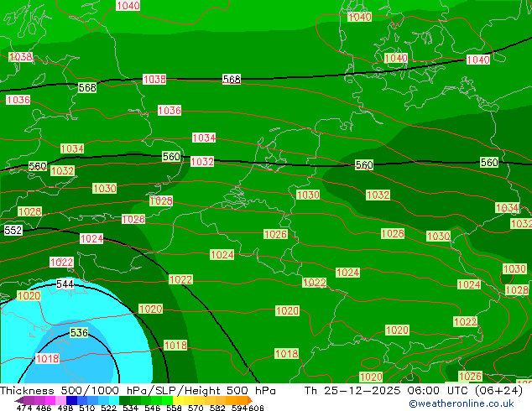This screenshot has height=411, width=532.
Task: Click the 1020 label at the bottom center
Action: pyautogui.click(x=371, y=377)
